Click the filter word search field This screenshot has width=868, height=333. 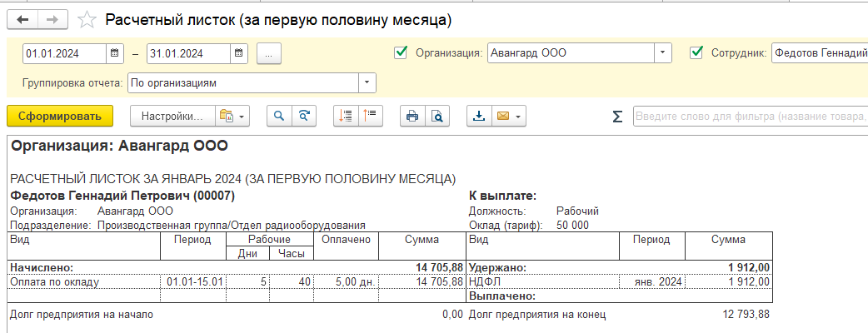[x=751, y=117]
